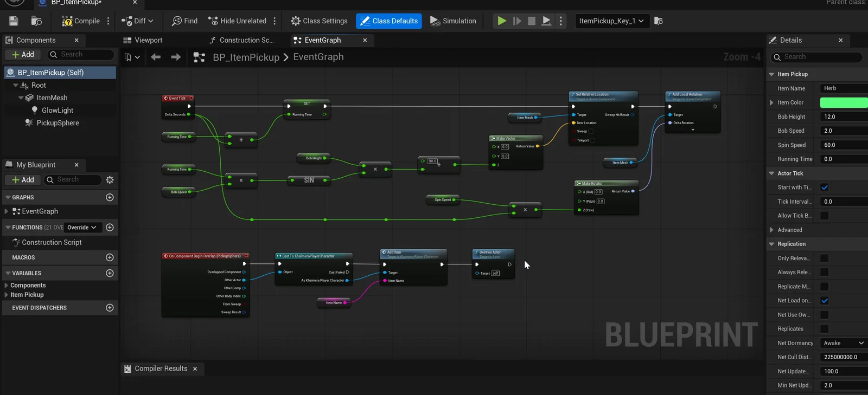This screenshot has width=868, height=395.
Task: Click the debug object locate icon
Action: coord(659,21)
